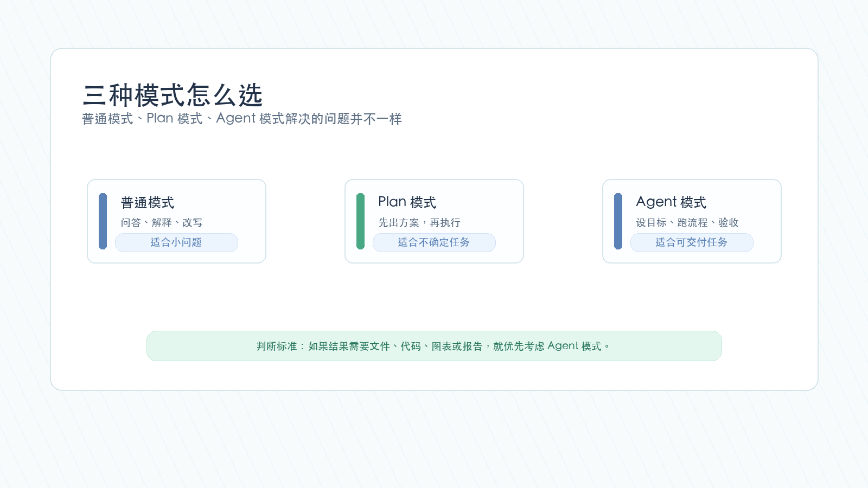Select the subtitle beginning with 普通模式、Plan 模式
Viewport: 868px width, 488px height.
point(242,119)
